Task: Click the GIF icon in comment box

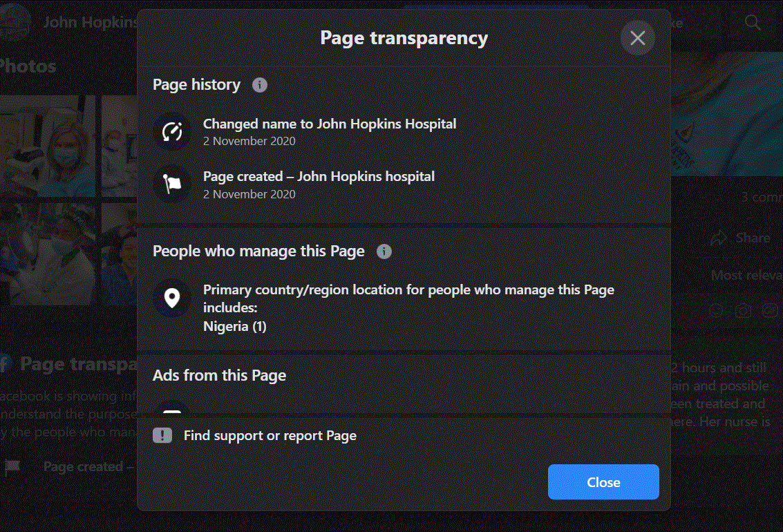Action: [769, 311]
